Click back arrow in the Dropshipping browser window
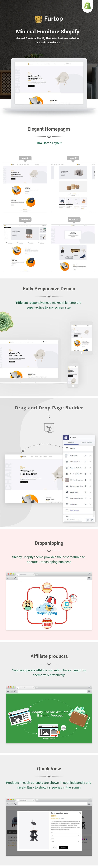The height and width of the screenshot is (868, 98). [x=8, y=578]
